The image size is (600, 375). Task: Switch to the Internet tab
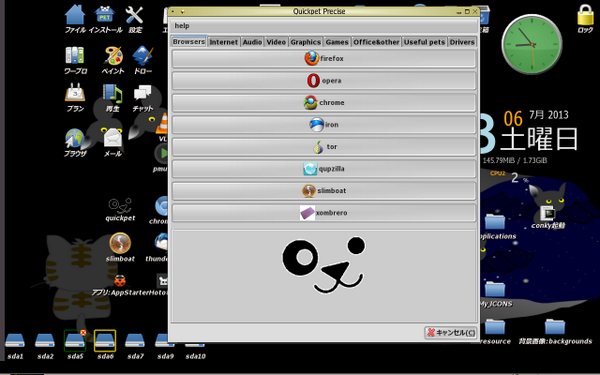[223, 42]
